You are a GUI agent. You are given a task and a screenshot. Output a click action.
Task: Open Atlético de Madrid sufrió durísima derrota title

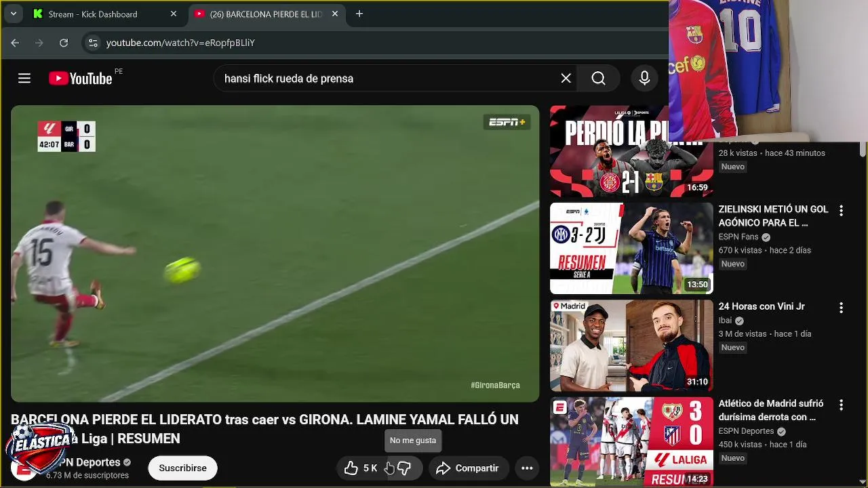point(771,410)
